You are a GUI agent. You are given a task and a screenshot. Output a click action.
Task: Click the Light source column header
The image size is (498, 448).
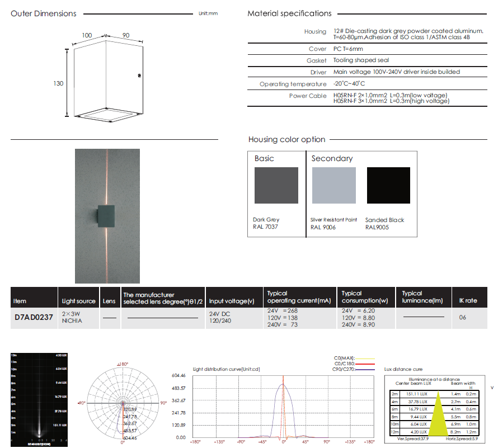[79, 301]
